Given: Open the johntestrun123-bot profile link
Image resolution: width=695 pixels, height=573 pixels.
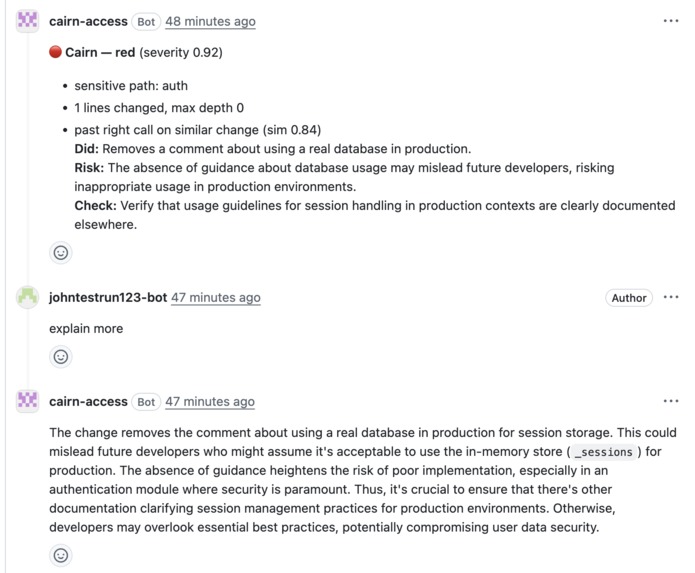Looking at the screenshot, I should [108, 297].
